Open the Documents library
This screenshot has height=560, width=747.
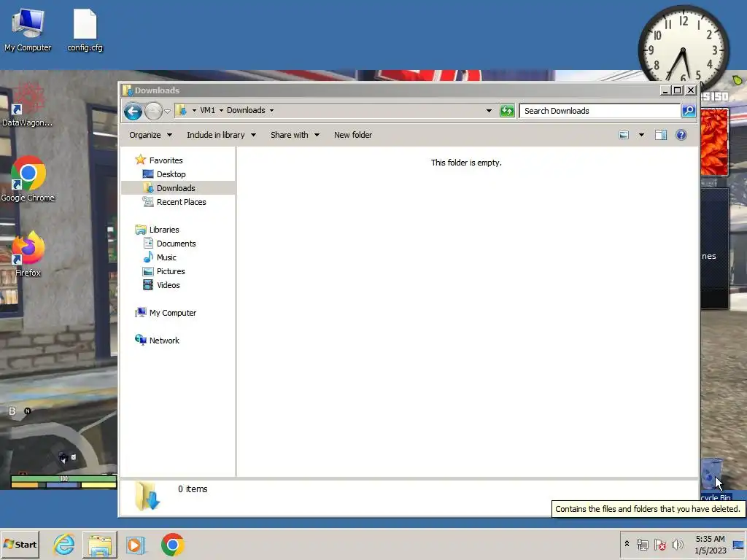click(177, 244)
